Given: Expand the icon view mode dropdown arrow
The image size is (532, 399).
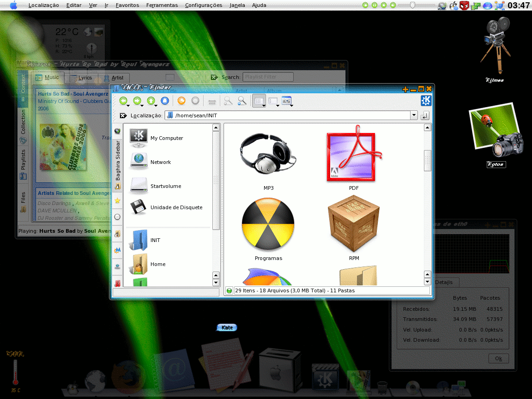Looking at the screenshot, I should point(264,106).
